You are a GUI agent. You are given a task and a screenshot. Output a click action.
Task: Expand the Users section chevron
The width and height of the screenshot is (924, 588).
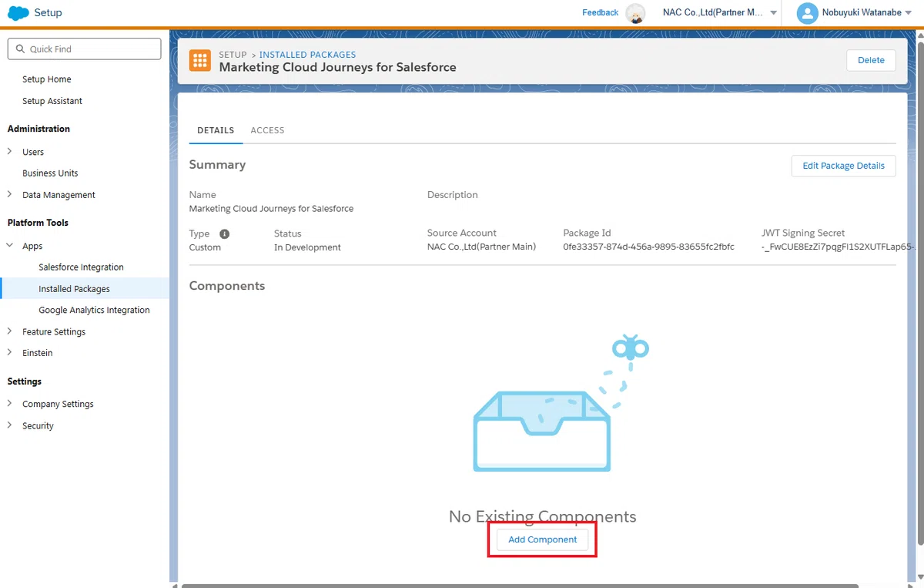click(9, 152)
